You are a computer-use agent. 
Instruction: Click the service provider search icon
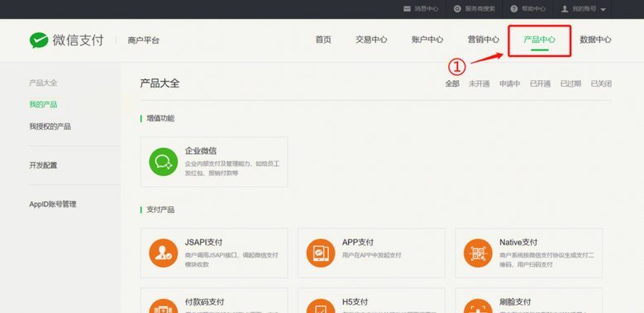pos(457,8)
